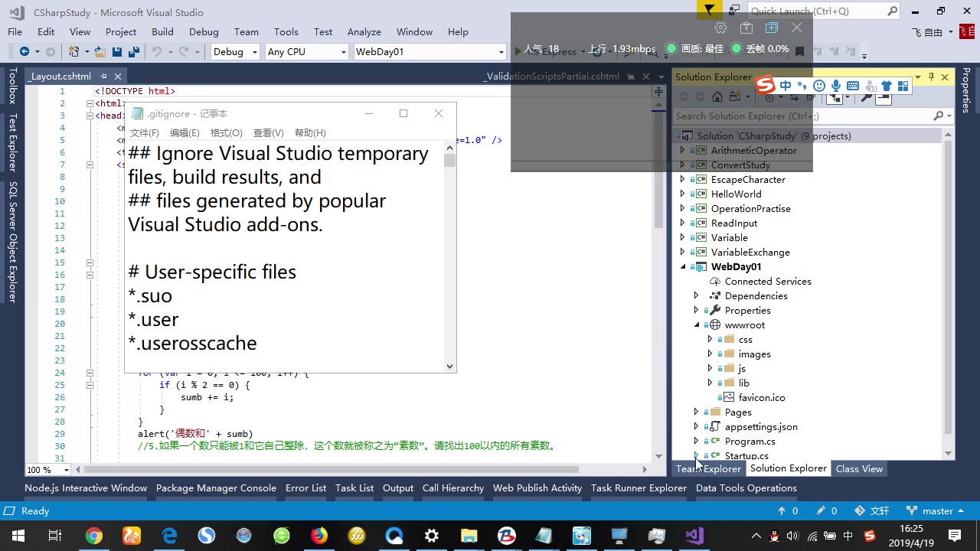The width and height of the screenshot is (980, 551).
Task: Open the Home view in Solution Explorer
Action: tap(717, 96)
